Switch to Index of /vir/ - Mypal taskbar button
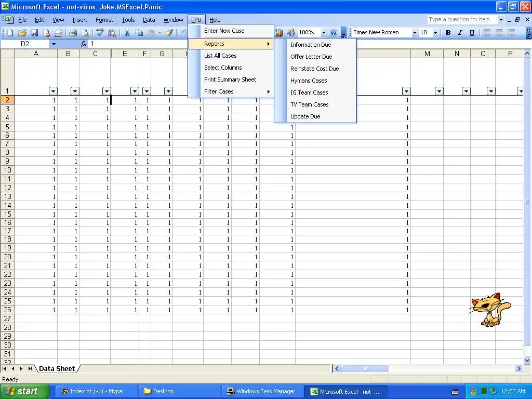Screen dimensions: 532x399 coord(96,392)
